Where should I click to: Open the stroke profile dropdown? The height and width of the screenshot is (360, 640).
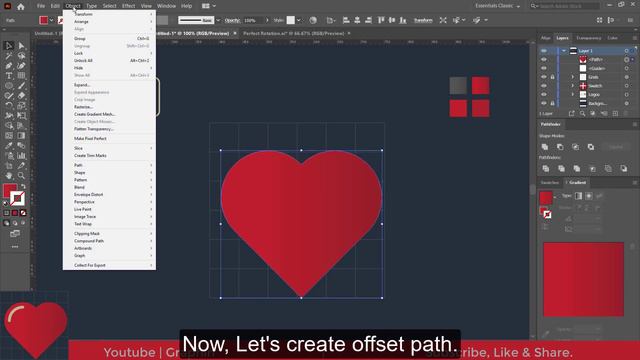tap(218, 20)
